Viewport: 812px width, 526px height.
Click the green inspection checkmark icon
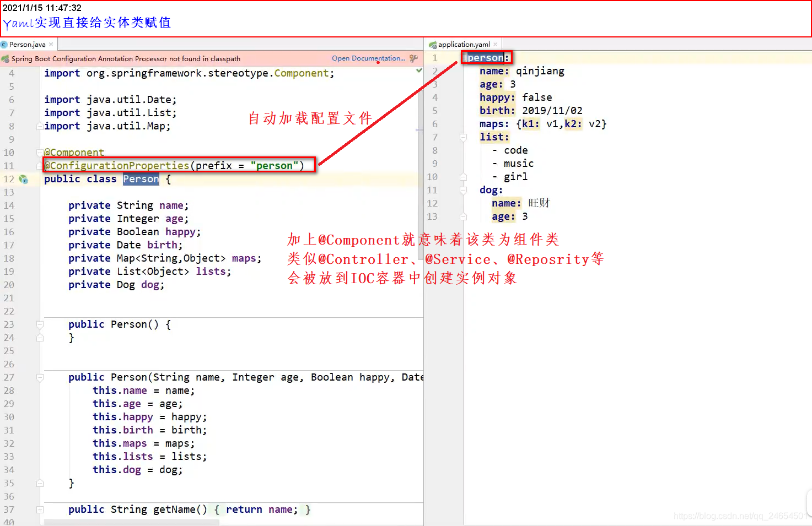[x=419, y=71]
